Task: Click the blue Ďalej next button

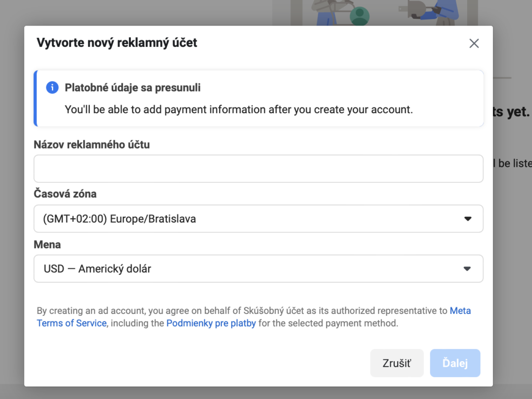Action: coord(455,363)
